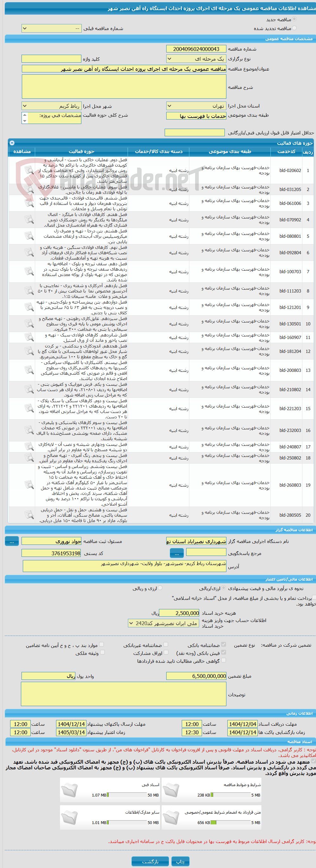Collapse the حوزه های فعالیت panel
The width and height of the screenshot is (316, 868).
(x=12, y=143)
